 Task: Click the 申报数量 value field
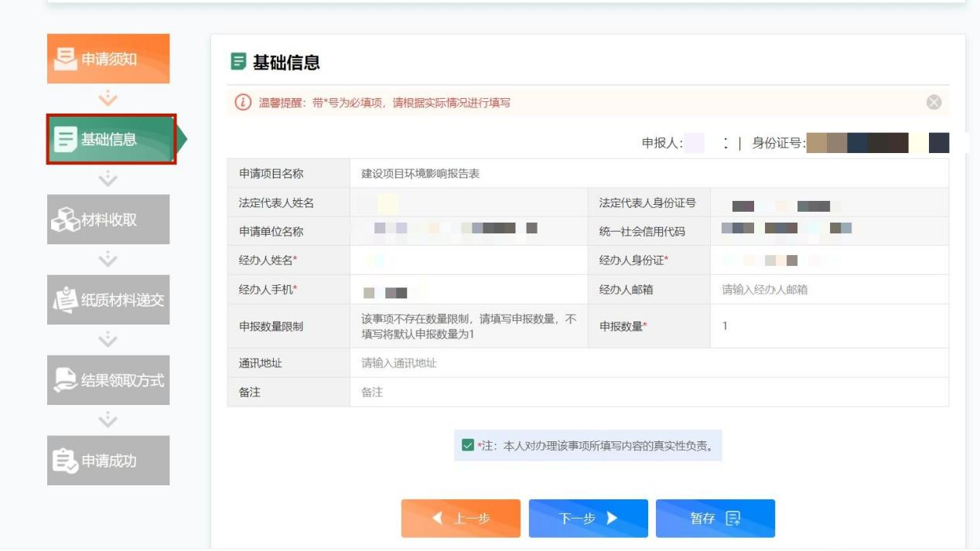click(x=828, y=326)
